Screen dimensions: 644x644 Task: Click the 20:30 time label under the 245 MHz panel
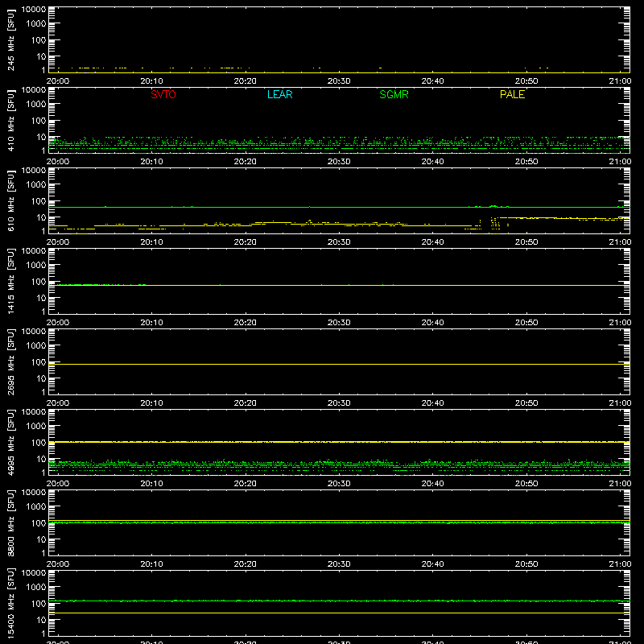pos(339,81)
